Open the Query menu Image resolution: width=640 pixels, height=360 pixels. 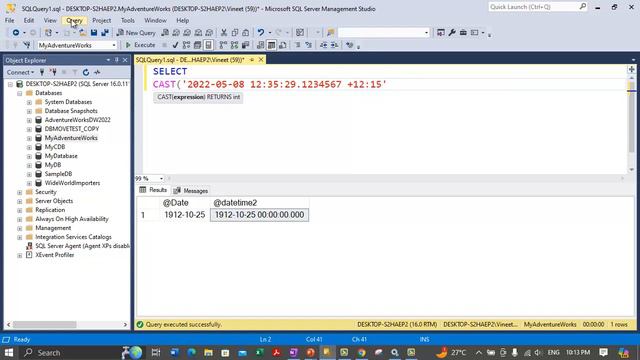point(74,20)
